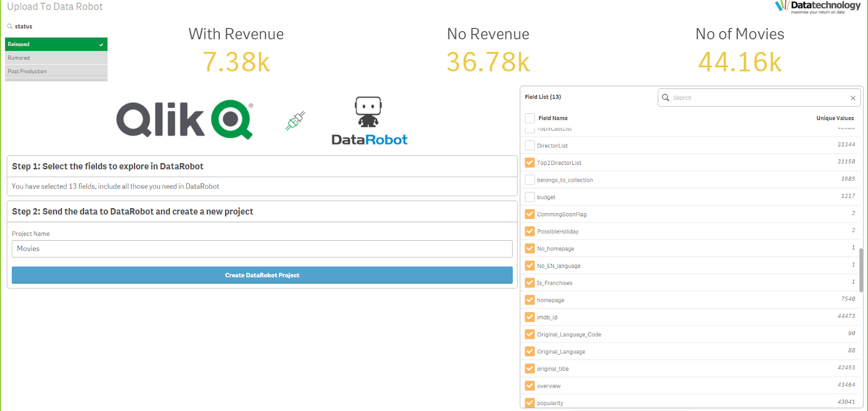
Task: Select the Post Production status value
Action: click(56, 72)
